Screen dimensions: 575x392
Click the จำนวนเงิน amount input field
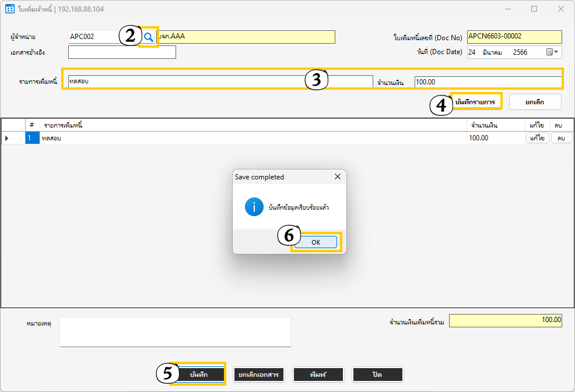pyautogui.click(x=488, y=82)
